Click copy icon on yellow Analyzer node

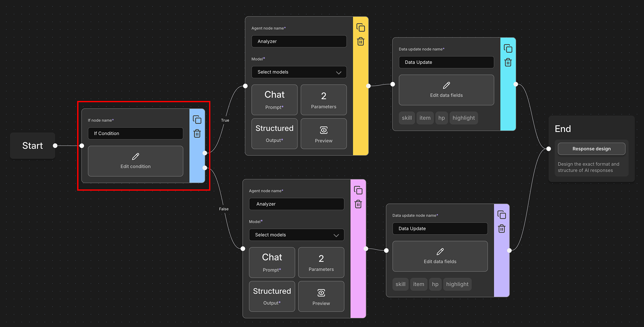pos(361,28)
